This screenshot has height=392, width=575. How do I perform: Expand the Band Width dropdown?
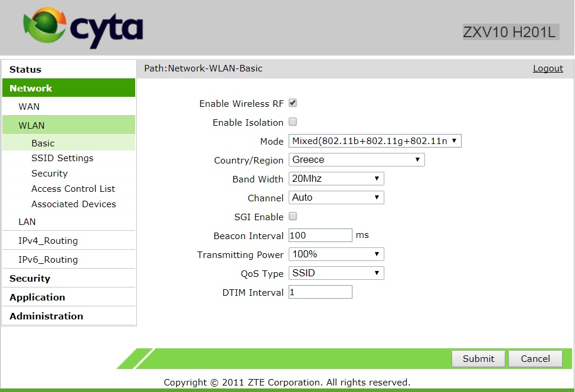pos(336,178)
